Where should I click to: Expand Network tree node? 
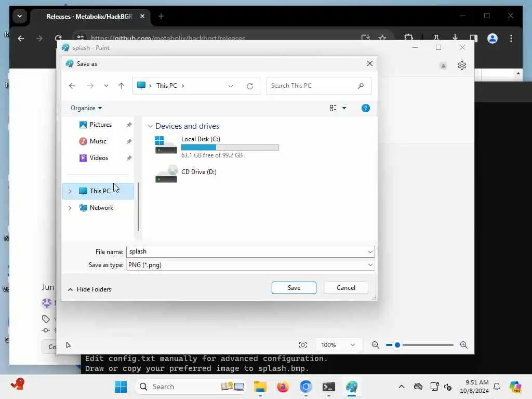point(70,208)
